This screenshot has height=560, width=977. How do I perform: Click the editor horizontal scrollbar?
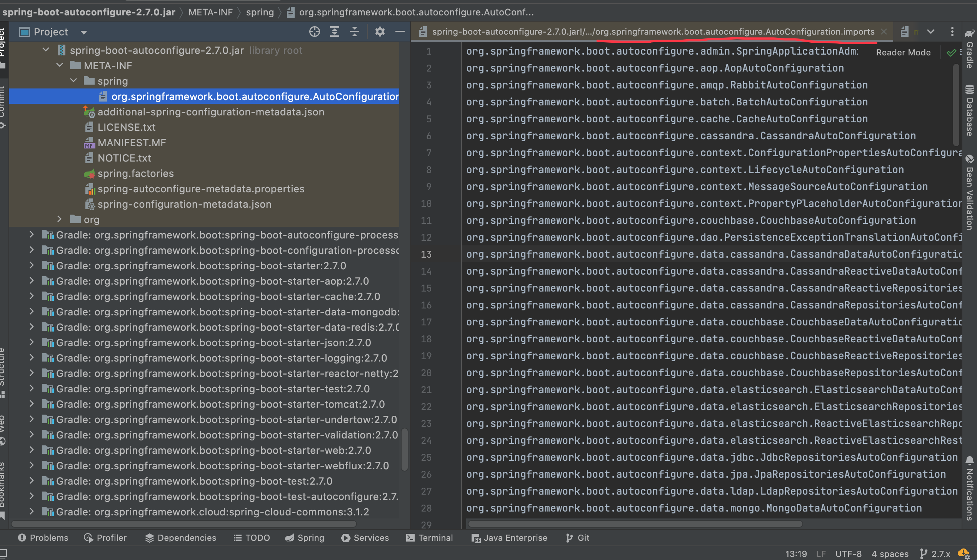tap(635, 524)
